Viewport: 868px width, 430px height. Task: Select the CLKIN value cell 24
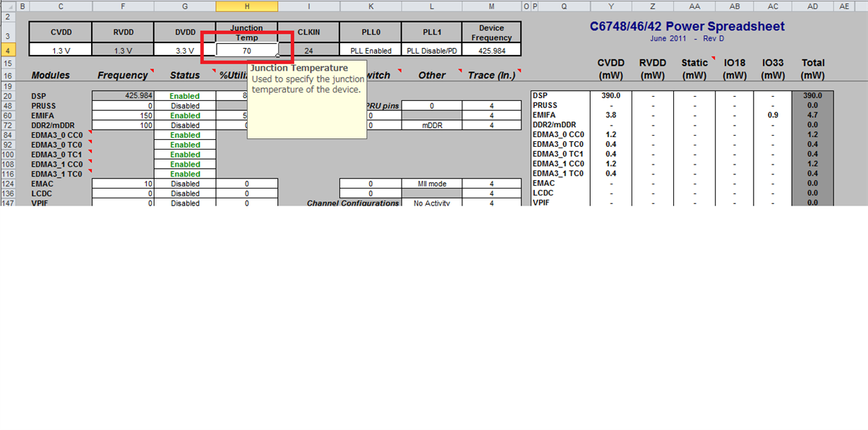point(308,50)
